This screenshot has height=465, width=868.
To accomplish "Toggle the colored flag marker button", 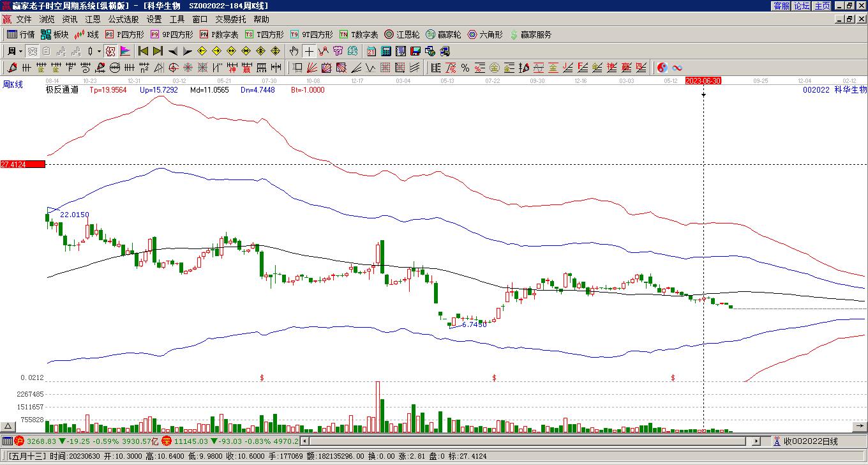I will [125, 51].
